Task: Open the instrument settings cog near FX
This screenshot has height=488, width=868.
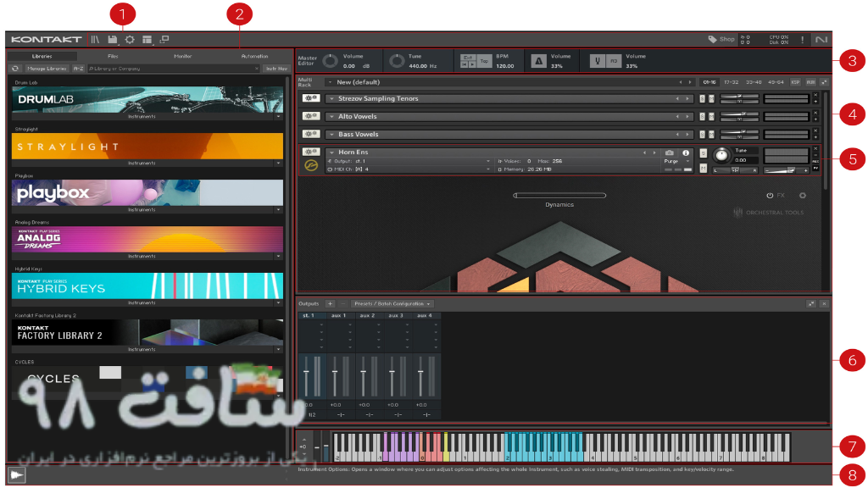Action: (803, 196)
